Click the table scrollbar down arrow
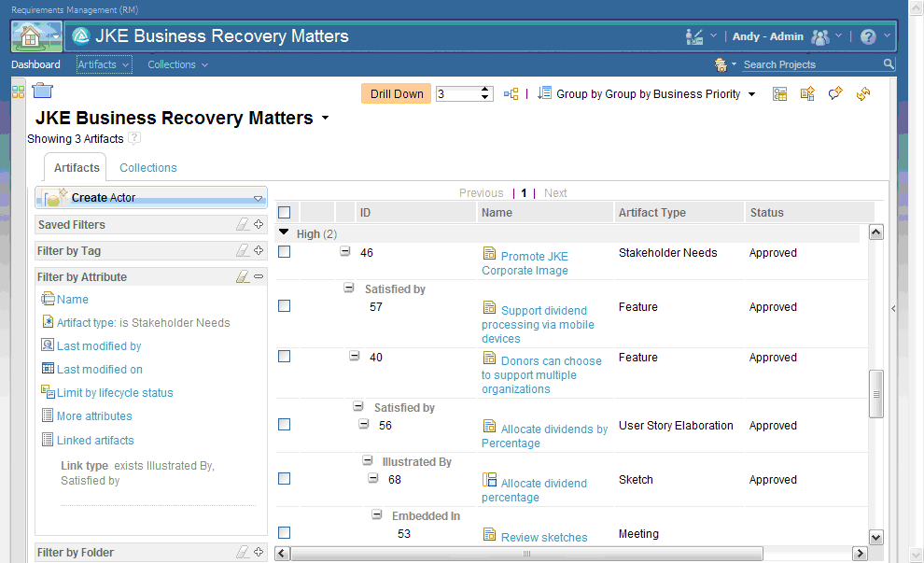 875,537
